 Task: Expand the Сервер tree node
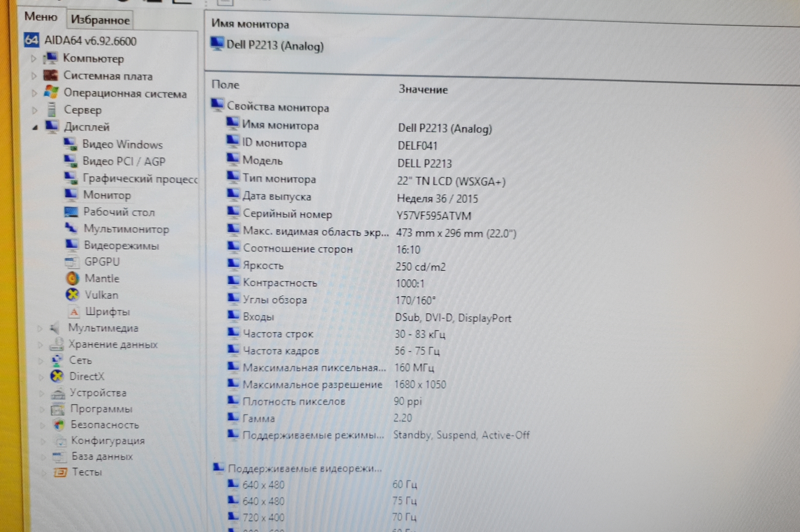click(x=34, y=110)
